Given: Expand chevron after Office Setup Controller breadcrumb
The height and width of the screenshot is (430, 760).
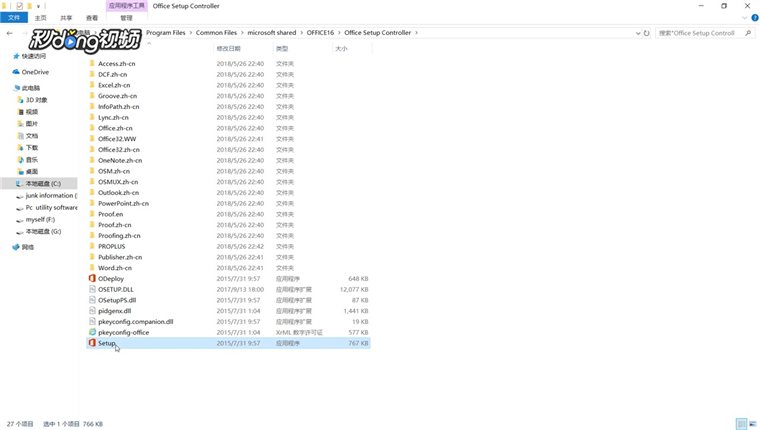Looking at the screenshot, I should [x=416, y=33].
